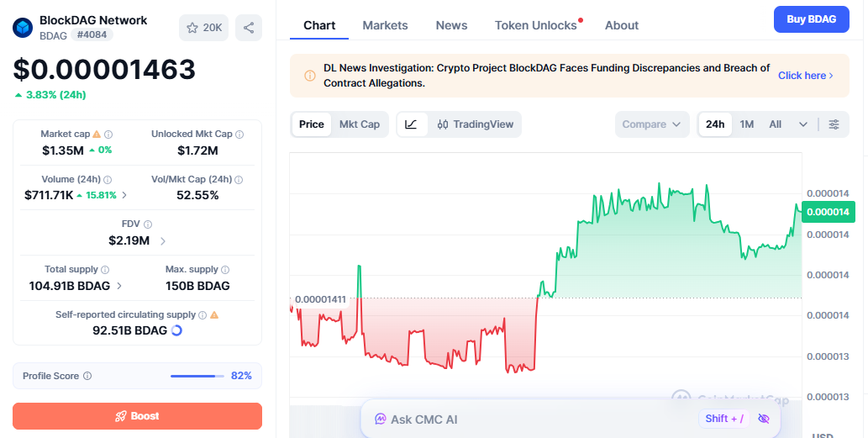868x438 pixels.
Task: Open Vol/Mkt Cap (24h) info icon
Action: coord(239,179)
